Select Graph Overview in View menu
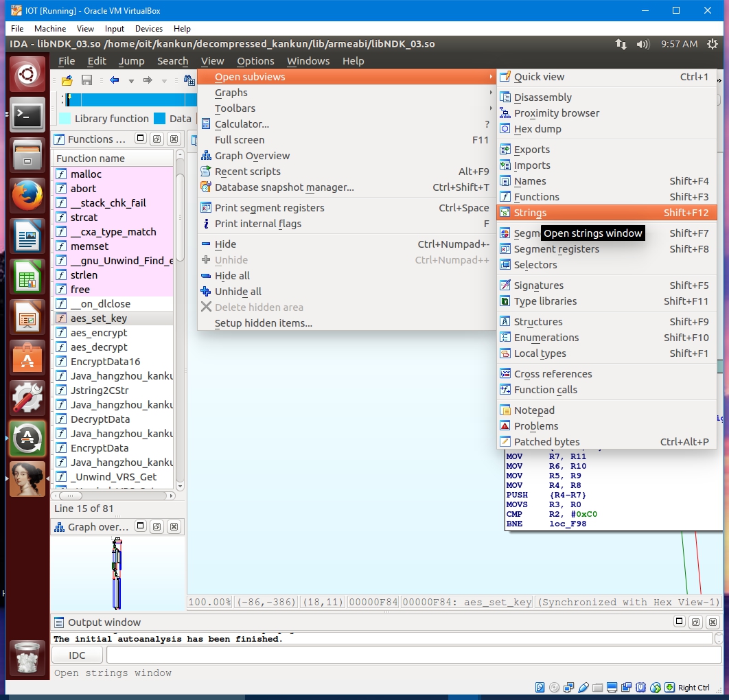The width and height of the screenshot is (729, 700). (x=347, y=156)
